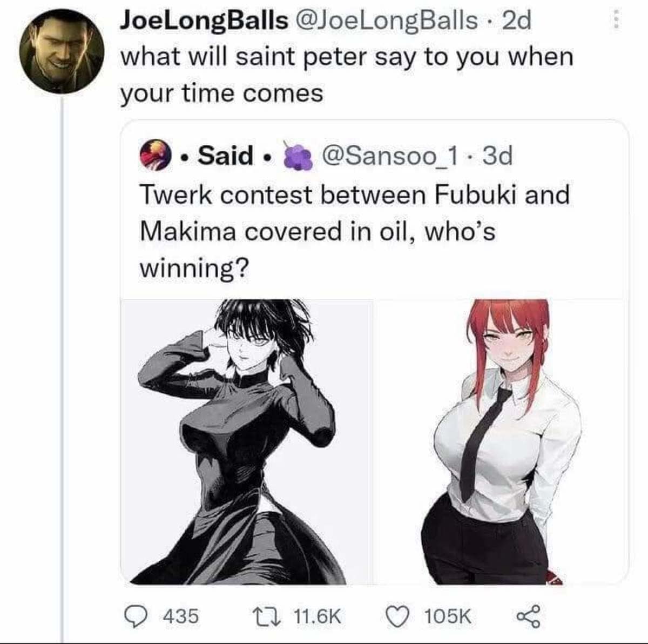Click the Said user's small avatar
This screenshot has width=648, height=644.
point(152,156)
